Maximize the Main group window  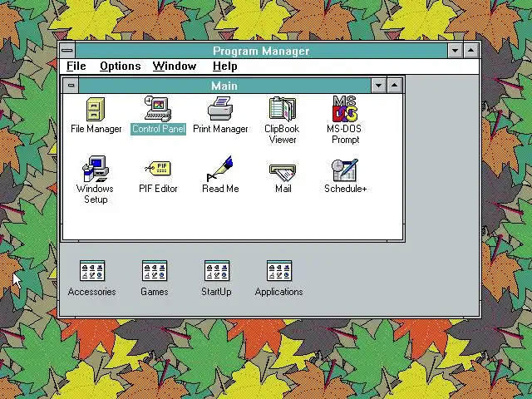pyautogui.click(x=394, y=86)
